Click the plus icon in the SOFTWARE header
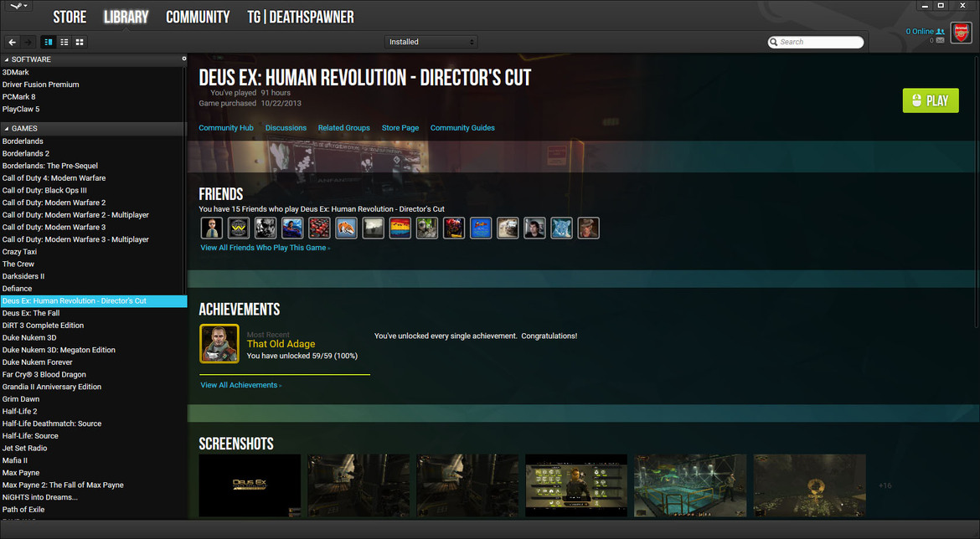The image size is (980, 539). point(183,59)
